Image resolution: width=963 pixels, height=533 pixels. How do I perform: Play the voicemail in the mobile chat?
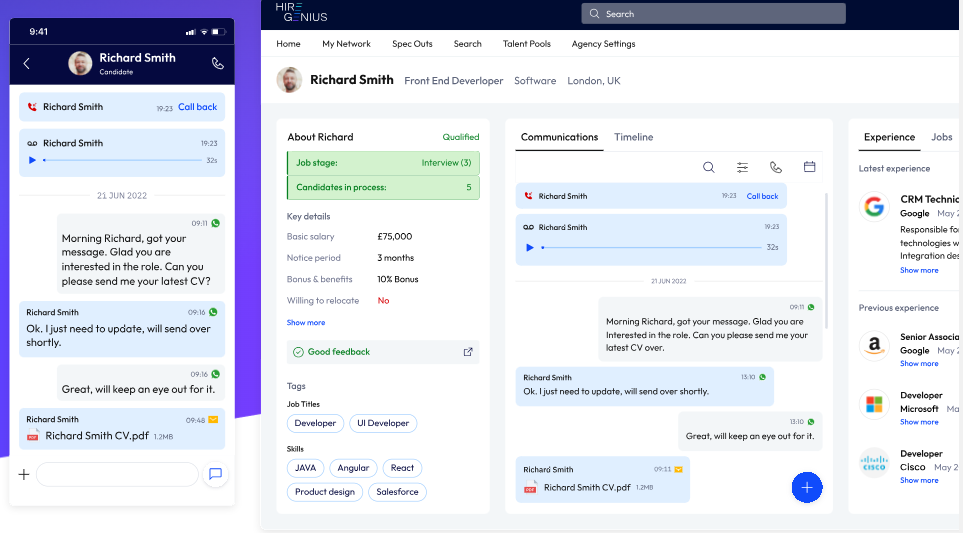(32, 160)
